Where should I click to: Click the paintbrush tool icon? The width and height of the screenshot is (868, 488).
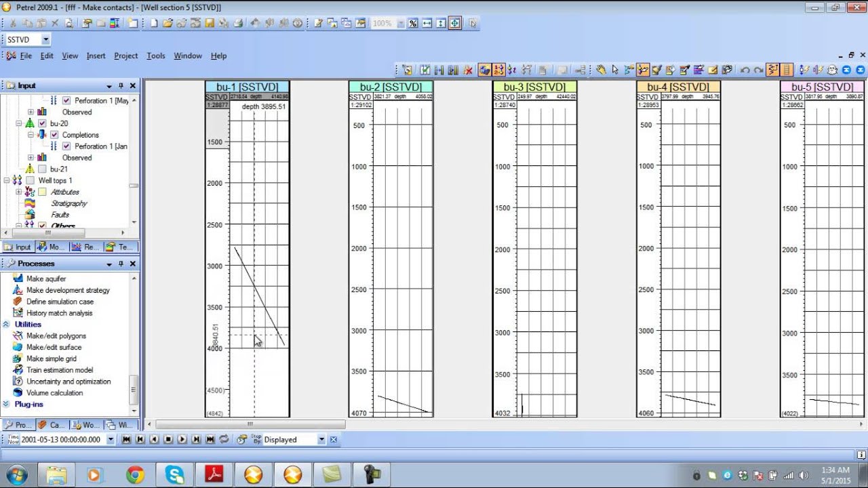[656, 70]
